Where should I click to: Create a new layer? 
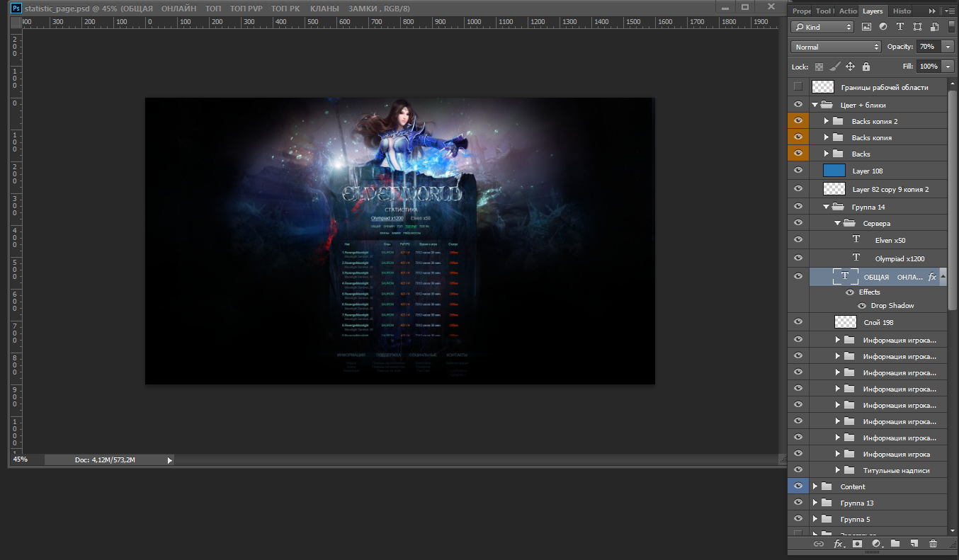pos(914,544)
